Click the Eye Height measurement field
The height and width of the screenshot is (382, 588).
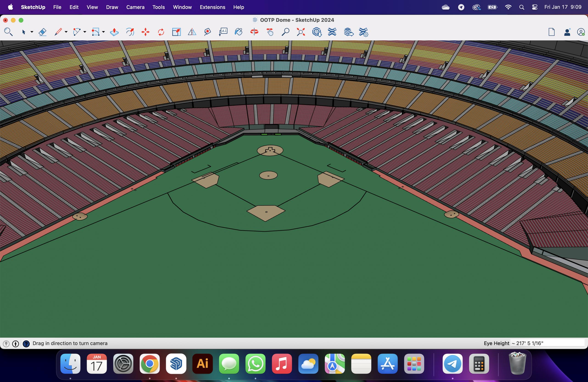pos(547,343)
